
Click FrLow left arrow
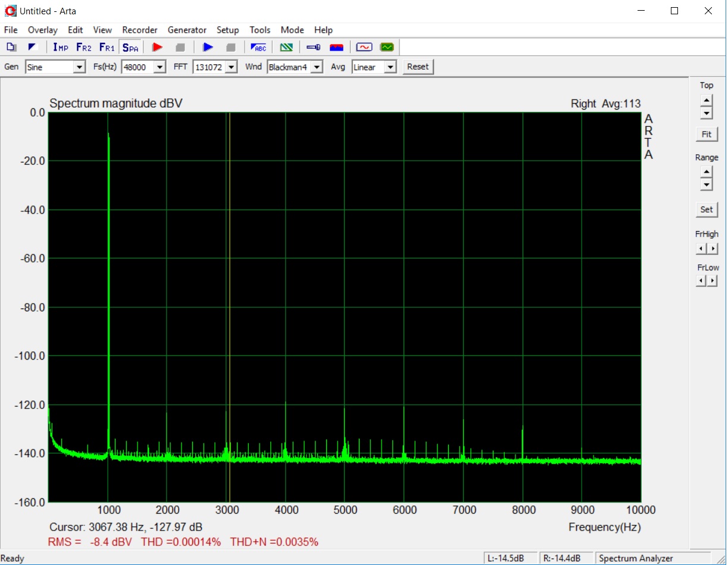pyautogui.click(x=701, y=280)
